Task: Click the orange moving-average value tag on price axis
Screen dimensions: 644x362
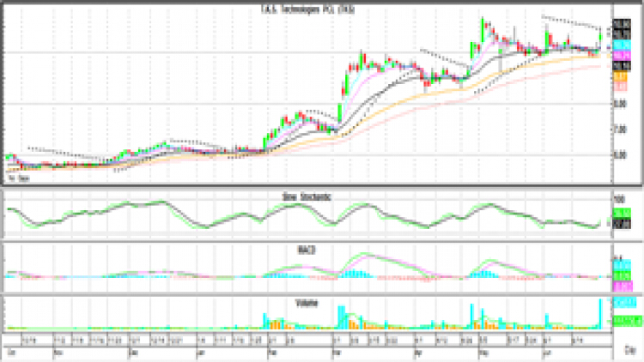Action: pyautogui.click(x=620, y=76)
